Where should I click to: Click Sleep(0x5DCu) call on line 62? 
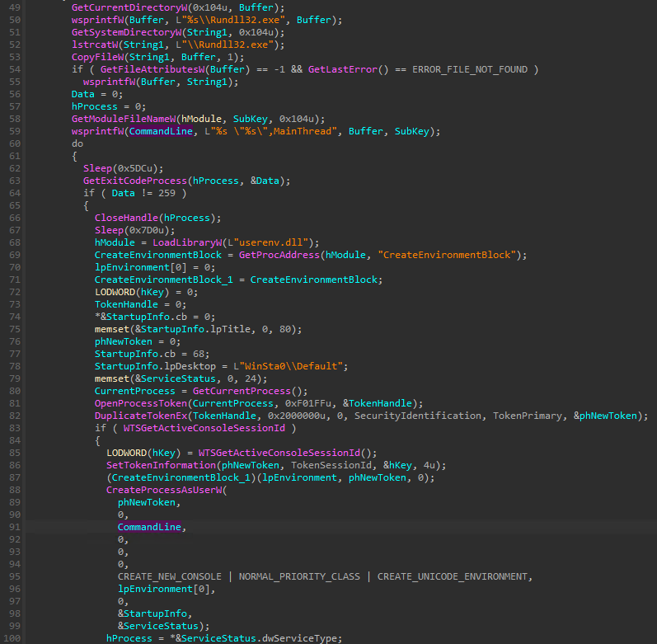123,168
